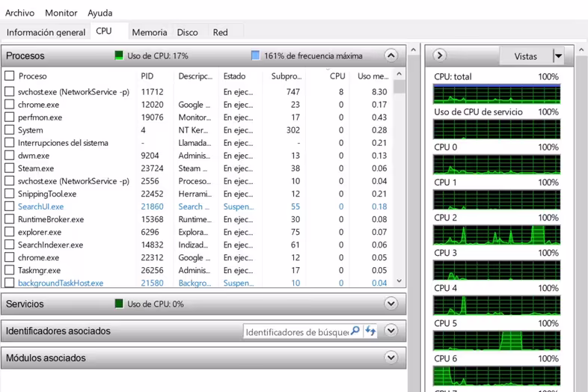Click the CPU 6 usage graph
The image size is (588, 392).
pos(497,376)
